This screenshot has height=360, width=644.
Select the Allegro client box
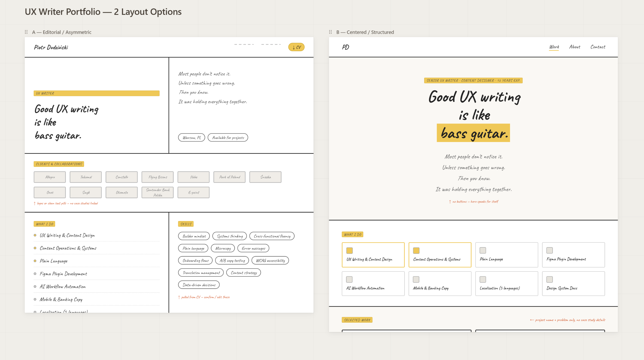click(50, 177)
